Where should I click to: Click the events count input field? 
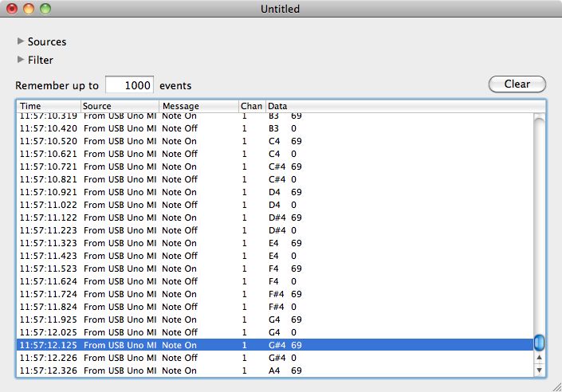point(129,85)
